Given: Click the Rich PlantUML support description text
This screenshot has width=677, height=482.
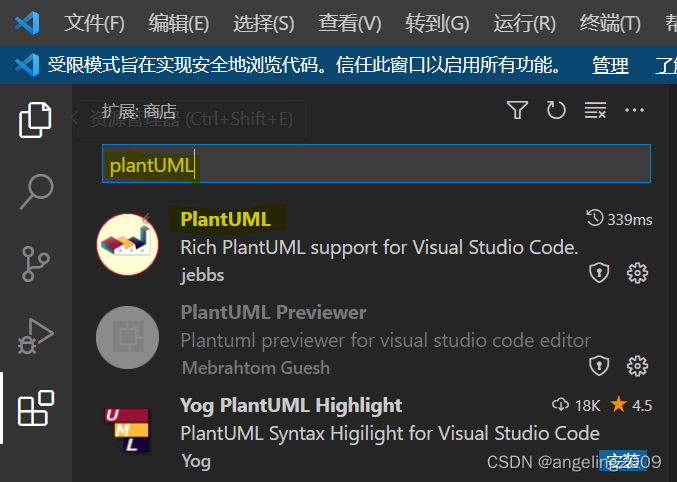Looking at the screenshot, I should click(379, 247).
